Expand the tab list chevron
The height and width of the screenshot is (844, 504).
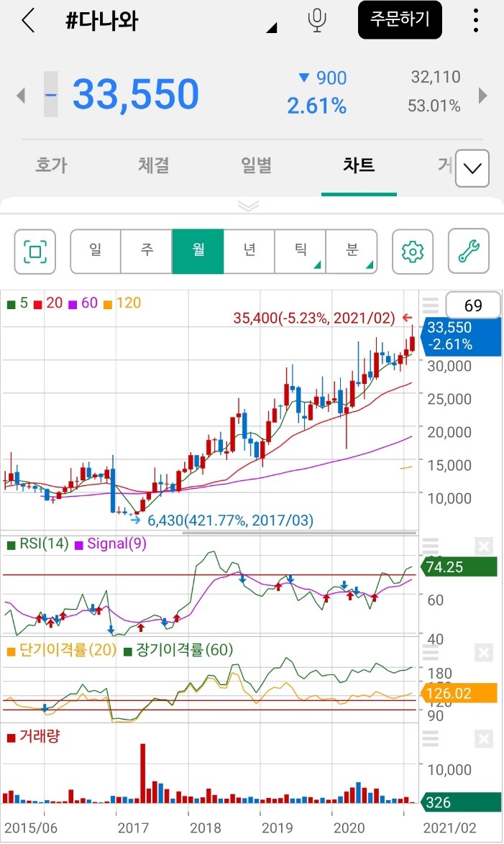point(472,168)
